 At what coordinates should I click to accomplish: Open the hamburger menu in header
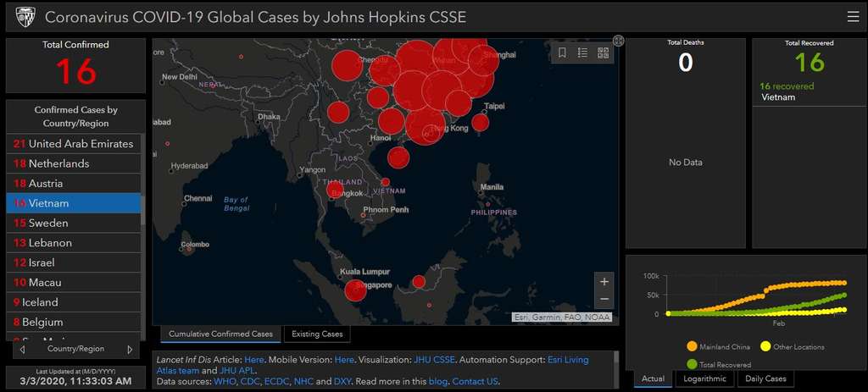tap(853, 17)
